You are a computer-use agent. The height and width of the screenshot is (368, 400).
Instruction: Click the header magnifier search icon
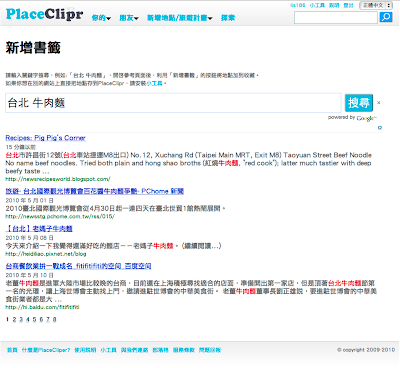coord(386,17)
